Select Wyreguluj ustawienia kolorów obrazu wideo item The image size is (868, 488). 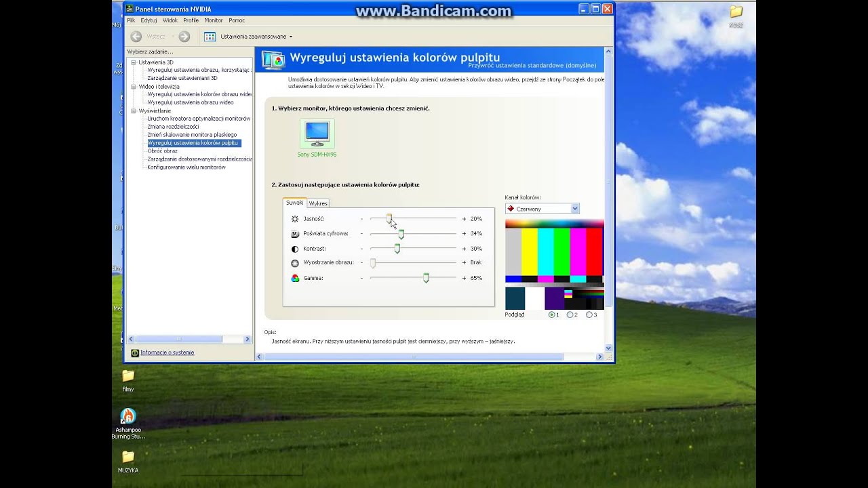pyautogui.click(x=199, y=94)
